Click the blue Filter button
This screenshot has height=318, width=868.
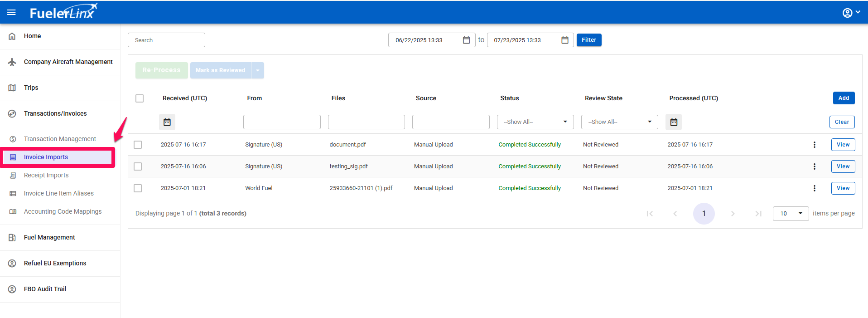click(x=588, y=40)
